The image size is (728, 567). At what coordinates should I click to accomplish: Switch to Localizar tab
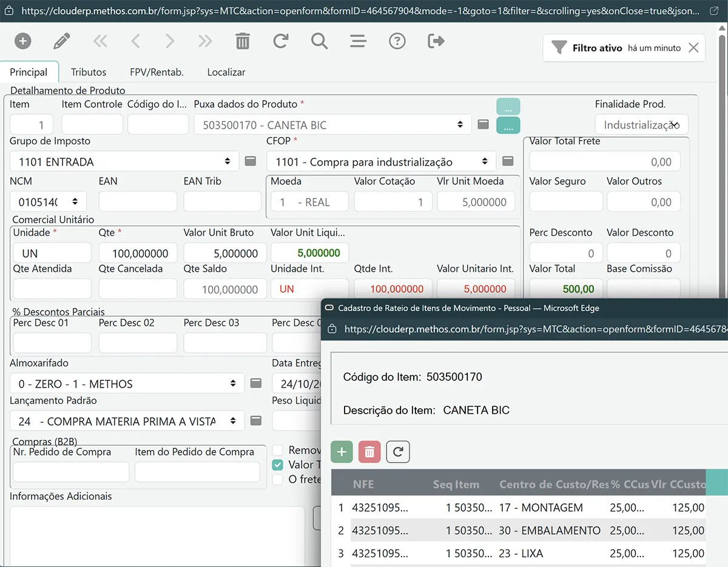226,72
